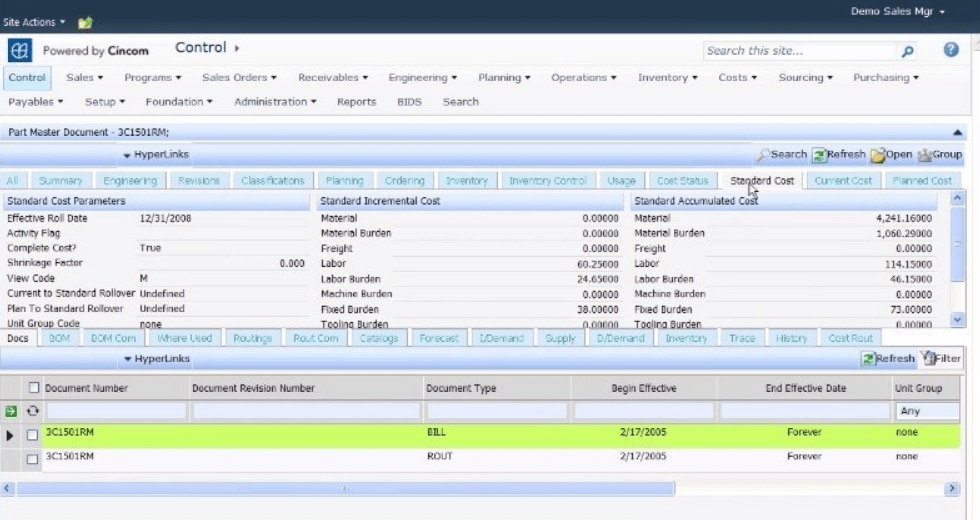Expand the Inventory menu dropdown

click(x=668, y=78)
